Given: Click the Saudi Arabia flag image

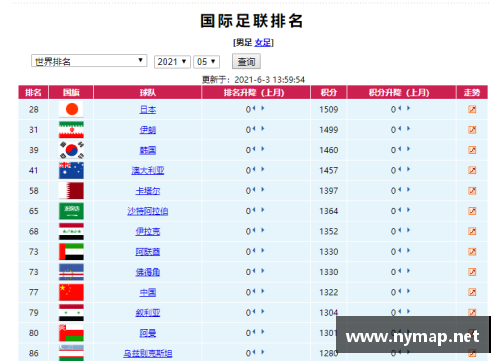Looking at the screenshot, I should click(x=71, y=211).
